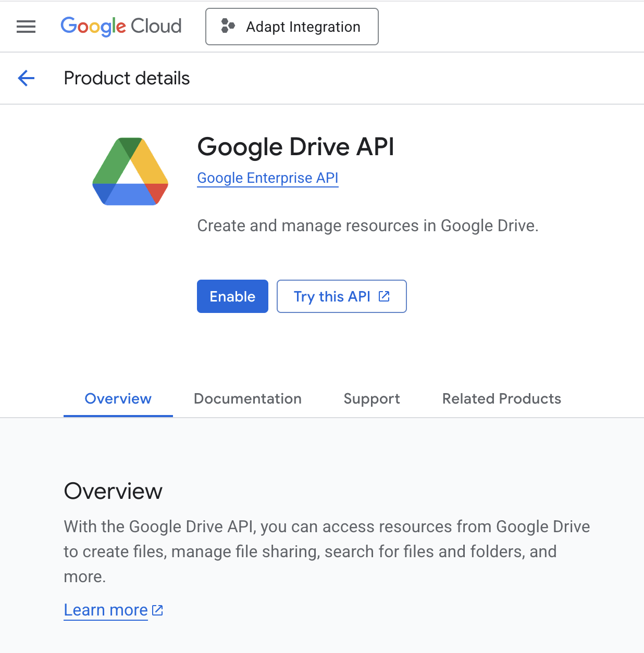This screenshot has height=653, width=644.
Task: Select the Overview tab
Action: point(118,398)
